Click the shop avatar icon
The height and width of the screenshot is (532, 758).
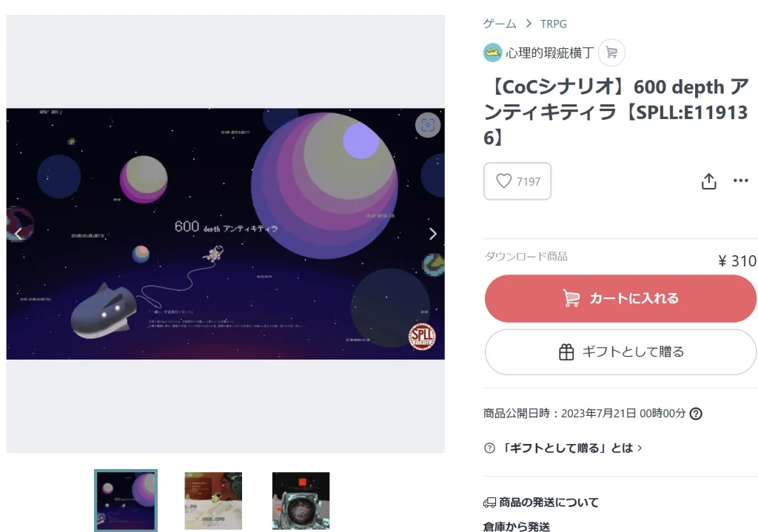point(492,53)
